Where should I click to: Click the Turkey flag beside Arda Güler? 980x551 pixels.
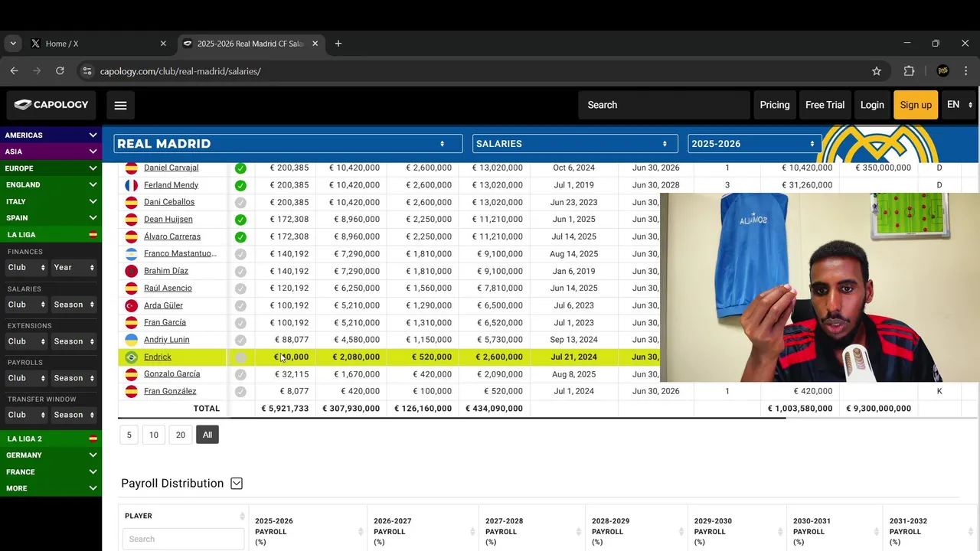[132, 305]
